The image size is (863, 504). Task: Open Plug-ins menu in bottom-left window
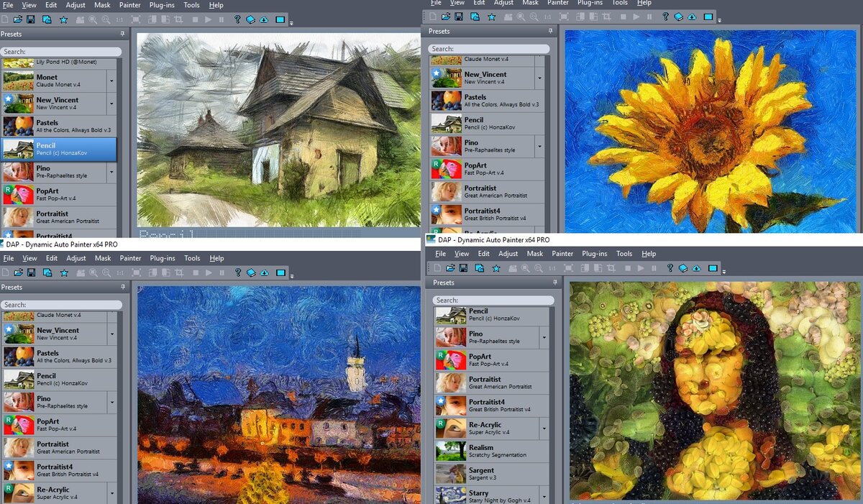pyautogui.click(x=162, y=258)
